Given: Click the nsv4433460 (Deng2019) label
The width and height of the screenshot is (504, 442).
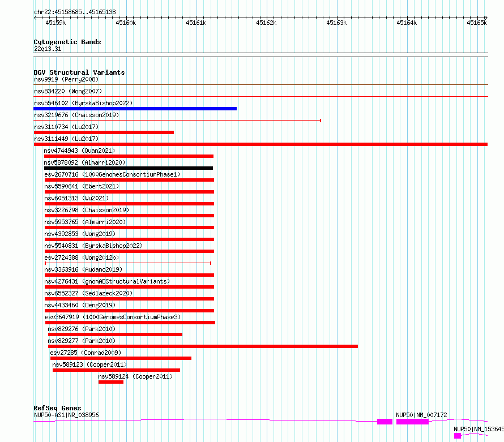Looking at the screenshot, I should 80,305.
